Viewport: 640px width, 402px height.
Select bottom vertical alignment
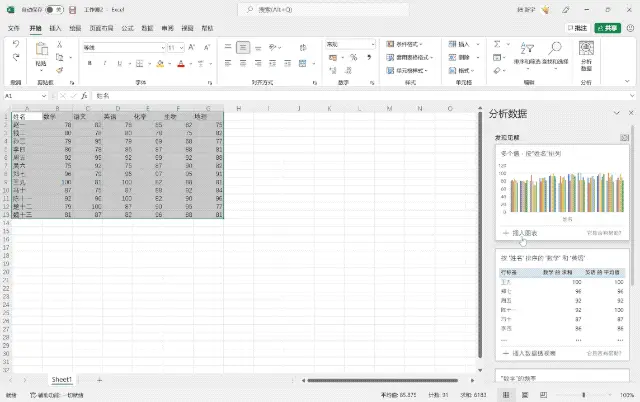coord(258,48)
